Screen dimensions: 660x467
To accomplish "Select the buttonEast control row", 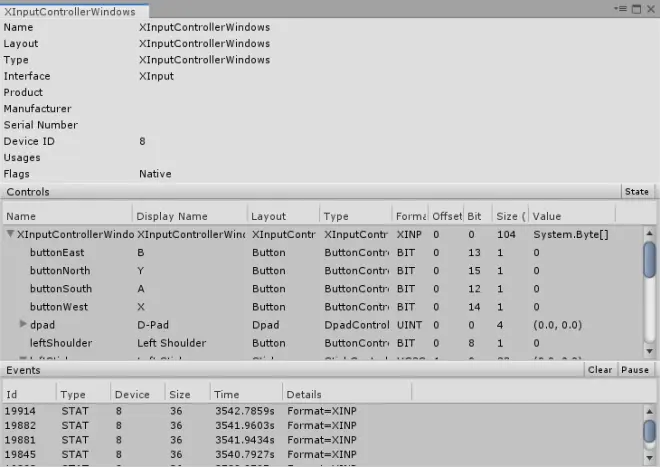I will click(x=323, y=252).
